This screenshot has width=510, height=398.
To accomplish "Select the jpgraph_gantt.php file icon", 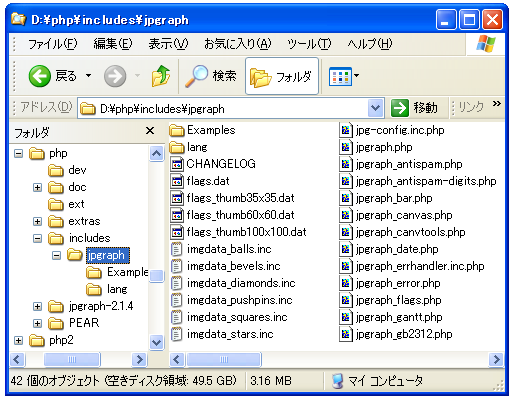I will pyautogui.click(x=346, y=317).
